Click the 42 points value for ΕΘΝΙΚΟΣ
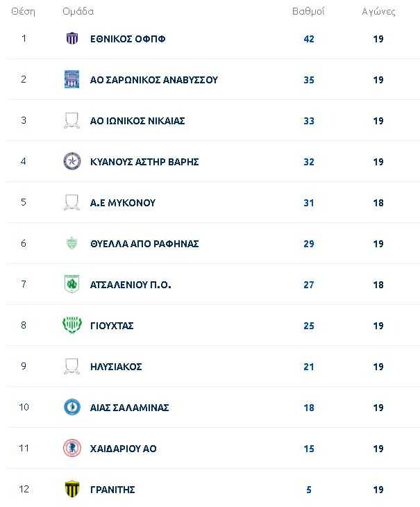Screen dimensions: 420x507 tap(308, 39)
